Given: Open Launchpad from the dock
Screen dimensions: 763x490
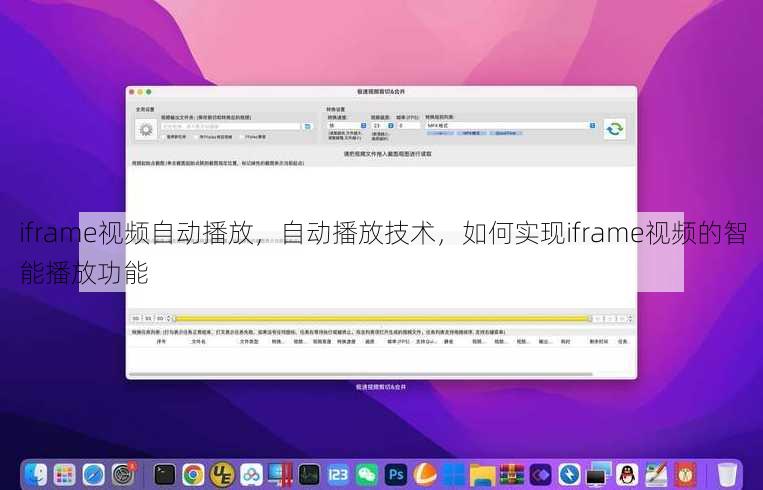Looking at the screenshot, I should [x=64, y=474].
